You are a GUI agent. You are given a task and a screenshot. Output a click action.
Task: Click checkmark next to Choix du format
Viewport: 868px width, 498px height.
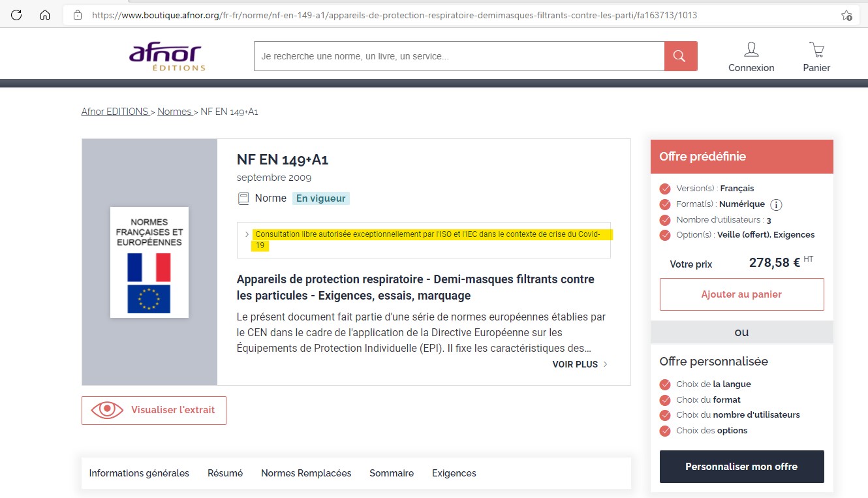[x=665, y=400]
